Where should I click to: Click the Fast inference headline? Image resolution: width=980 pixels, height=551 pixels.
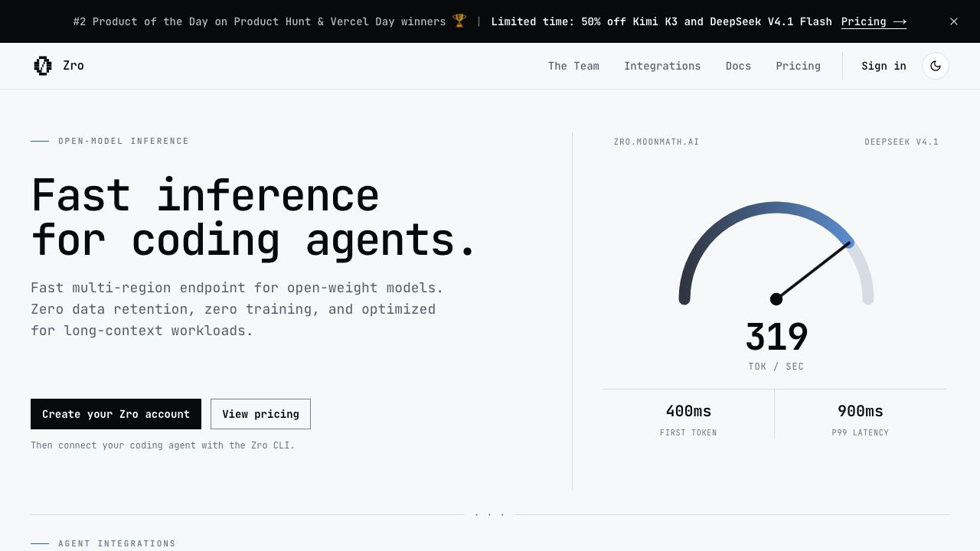(x=253, y=217)
